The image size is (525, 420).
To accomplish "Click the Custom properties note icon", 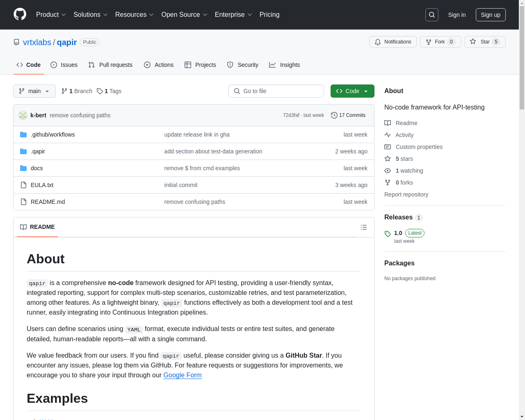I will [x=388, y=147].
